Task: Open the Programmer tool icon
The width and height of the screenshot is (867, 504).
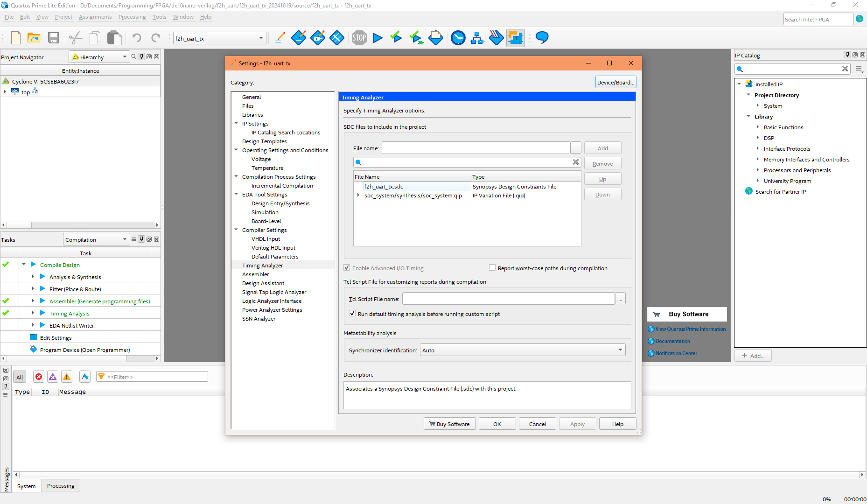Action: [x=496, y=38]
